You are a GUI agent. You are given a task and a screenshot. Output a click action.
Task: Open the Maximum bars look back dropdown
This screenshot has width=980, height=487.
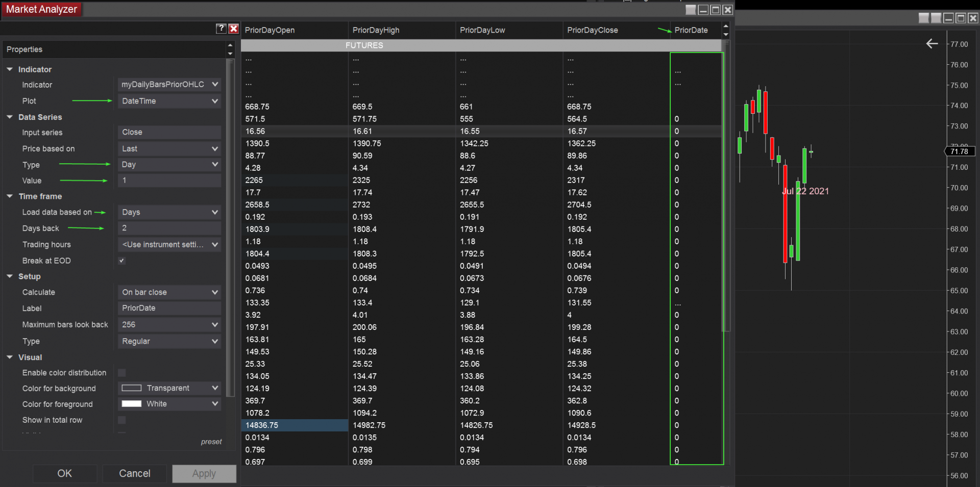[169, 325]
